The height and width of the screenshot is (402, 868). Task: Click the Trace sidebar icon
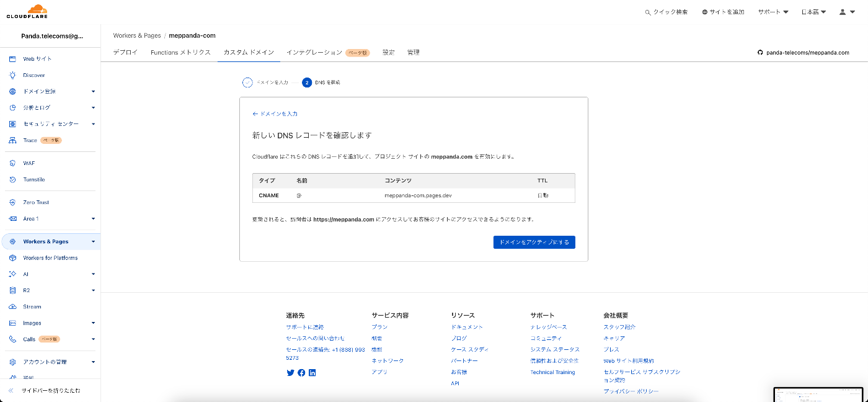(12, 140)
